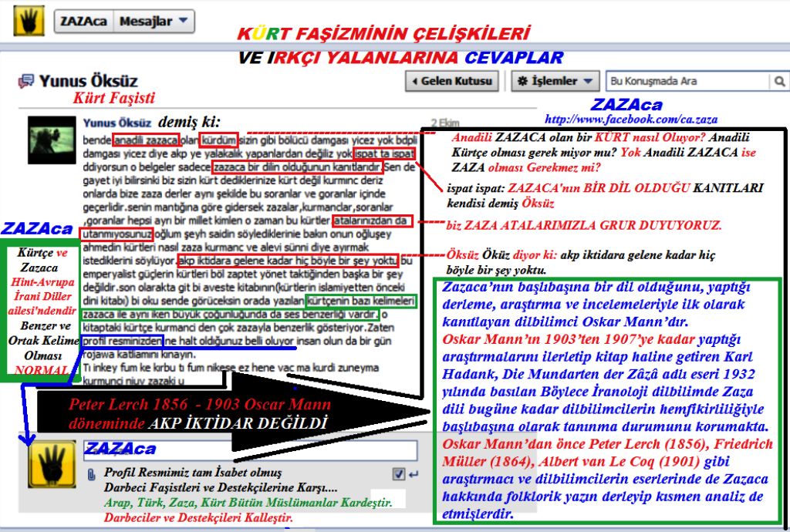
Task: Open Yunus Öksüz profile picture thumbnail
Action: [x=52, y=140]
